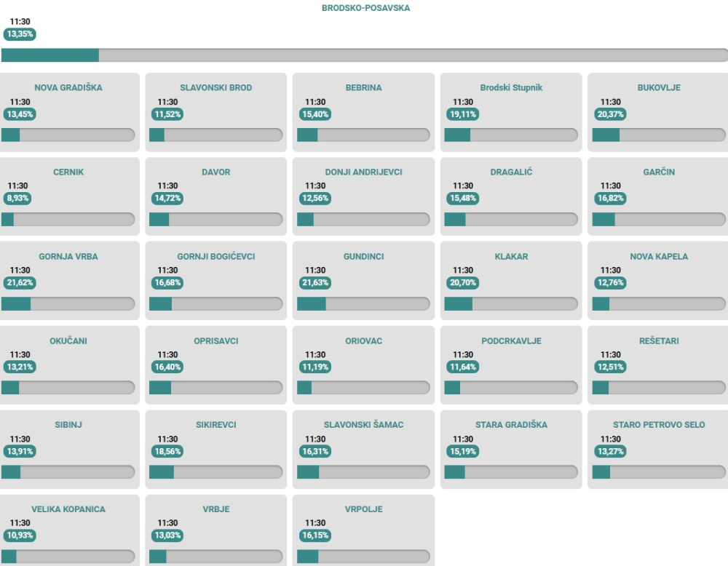
Task: Open the BUKOVLJE municipality title
Action: pos(659,88)
